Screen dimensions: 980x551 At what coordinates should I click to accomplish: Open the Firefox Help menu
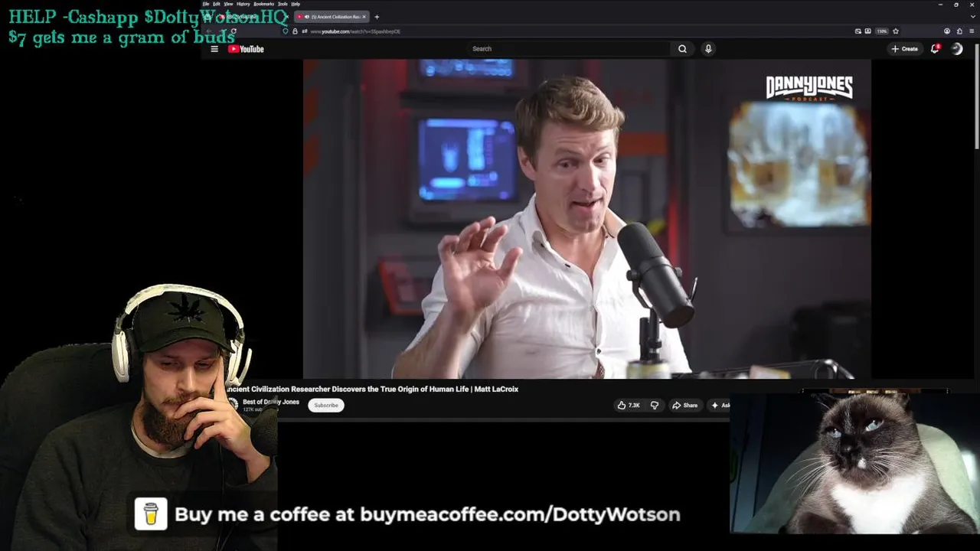(296, 4)
